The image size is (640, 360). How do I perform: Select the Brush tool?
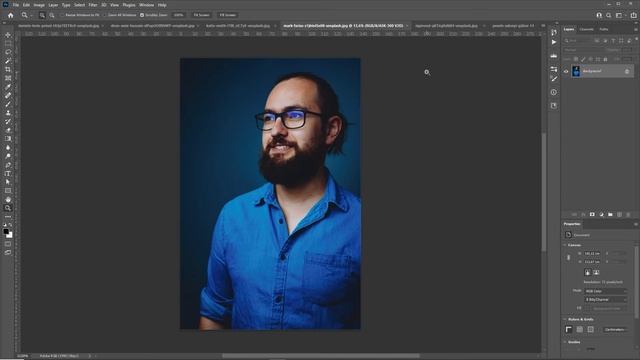point(8,104)
